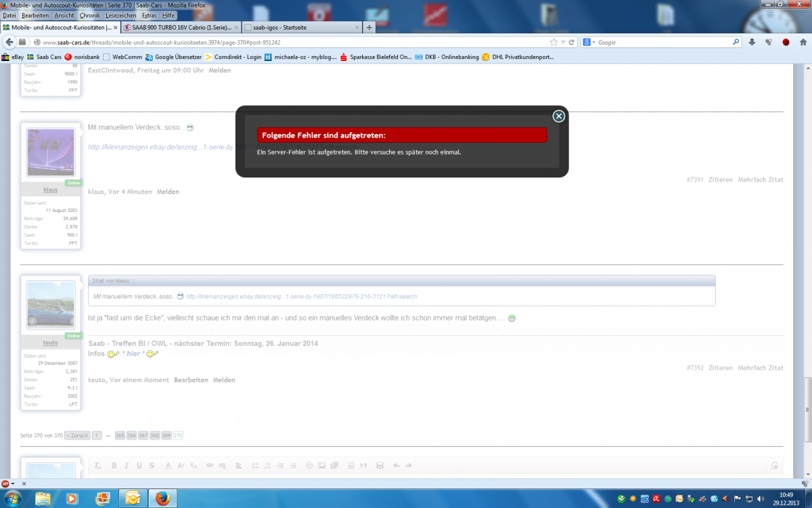
Task: Click the unordered list icon in editor
Action: point(256,465)
